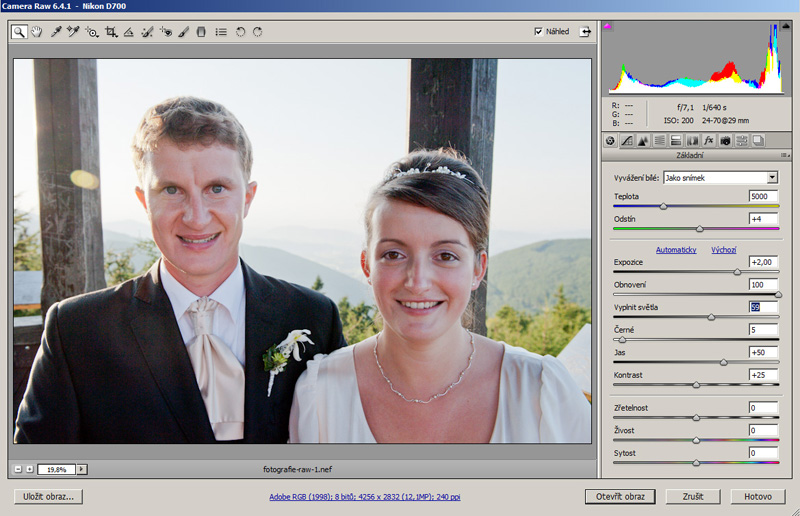This screenshot has width=800, height=516.
Task: Rotate image 90° counterclockwise
Action: click(x=240, y=32)
